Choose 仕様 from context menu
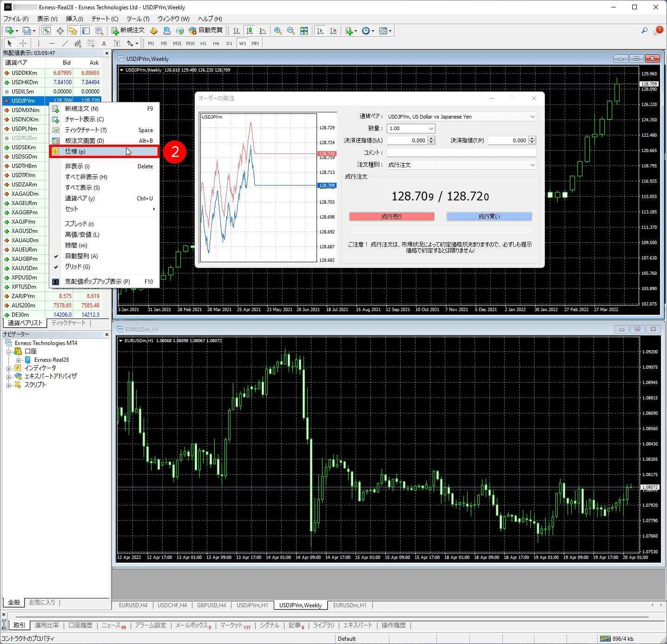 [104, 152]
